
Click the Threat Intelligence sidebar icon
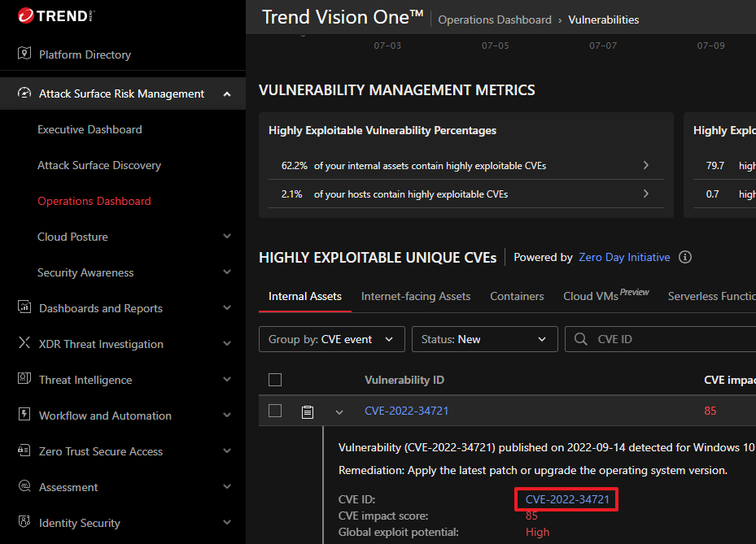coord(24,380)
